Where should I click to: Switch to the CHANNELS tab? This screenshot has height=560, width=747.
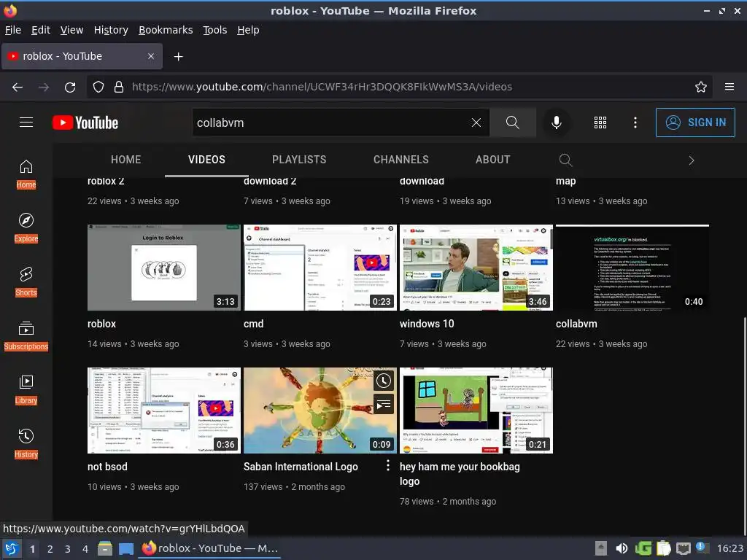click(401, 160)
